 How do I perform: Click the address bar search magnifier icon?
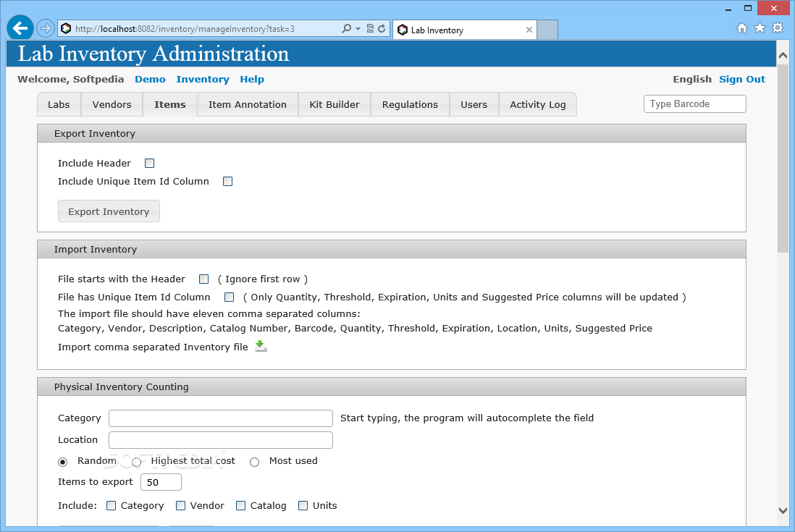[346, 28]
